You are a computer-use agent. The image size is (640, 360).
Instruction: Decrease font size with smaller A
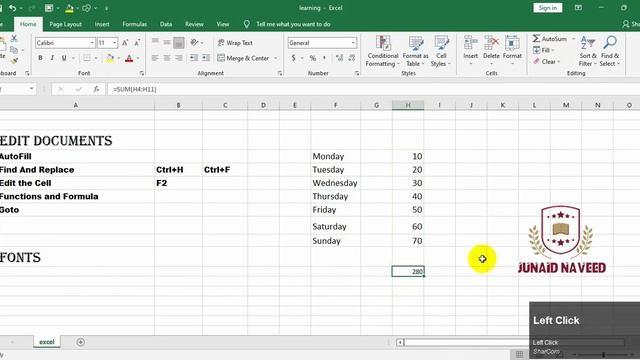(x=137, y=42)
